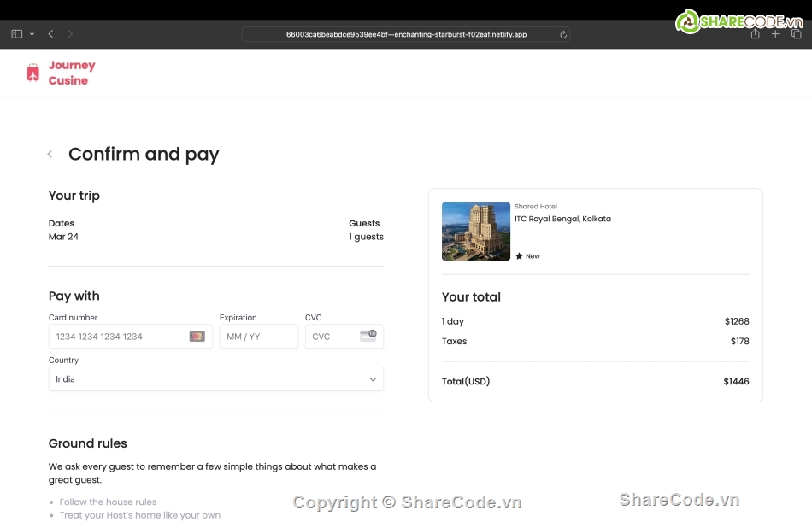Image resolution: width=812 pixels, height=528 pixels.
Task: Click the ITC Royal Bengal, Kolkata hotel title
Action: (x=562, y=219)
